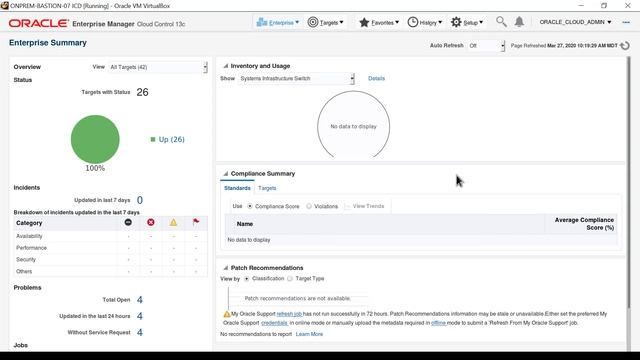This screenshot has width=640, height=360.
Task: Open the Setup menu
Action: click(467, 22)
